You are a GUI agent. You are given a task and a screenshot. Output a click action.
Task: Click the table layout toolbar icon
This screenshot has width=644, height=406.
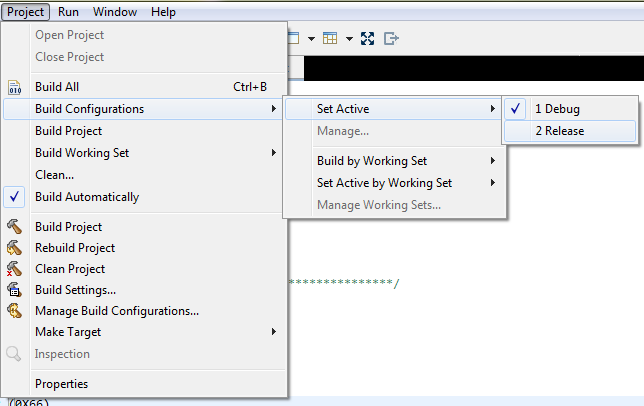[x=330, y=38]
